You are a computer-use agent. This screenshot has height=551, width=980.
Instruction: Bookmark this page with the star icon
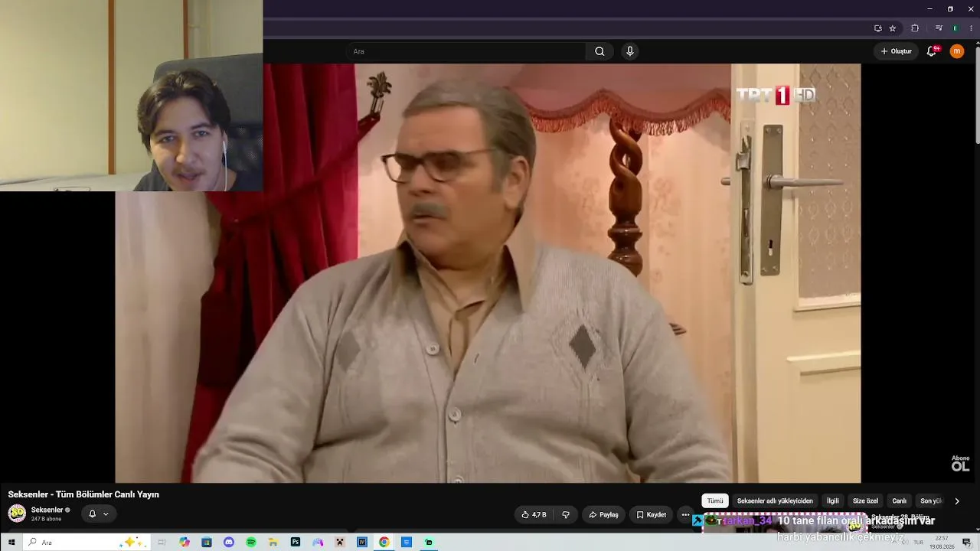click(893, 28)
